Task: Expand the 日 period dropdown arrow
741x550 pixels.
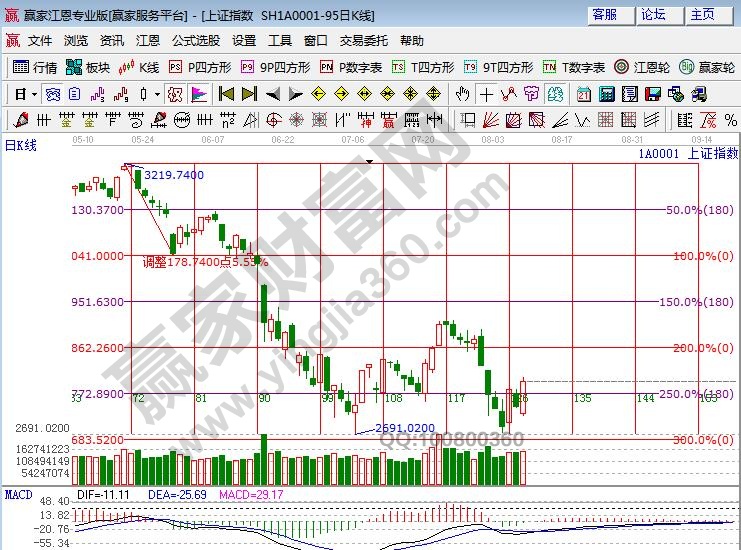Action: (x=33, y=94)
